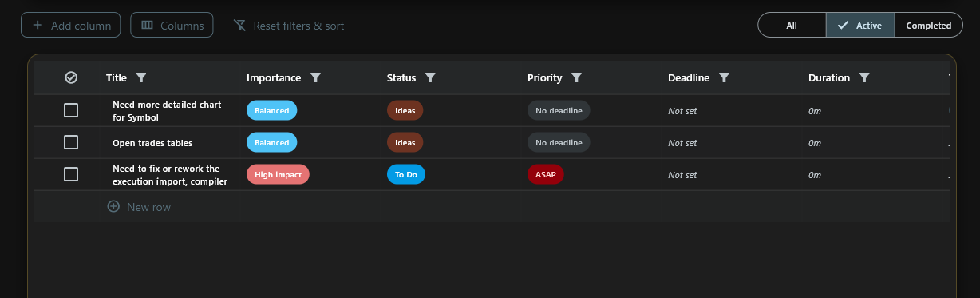Click '0m' duration in detailed chart row

(815, 110)
